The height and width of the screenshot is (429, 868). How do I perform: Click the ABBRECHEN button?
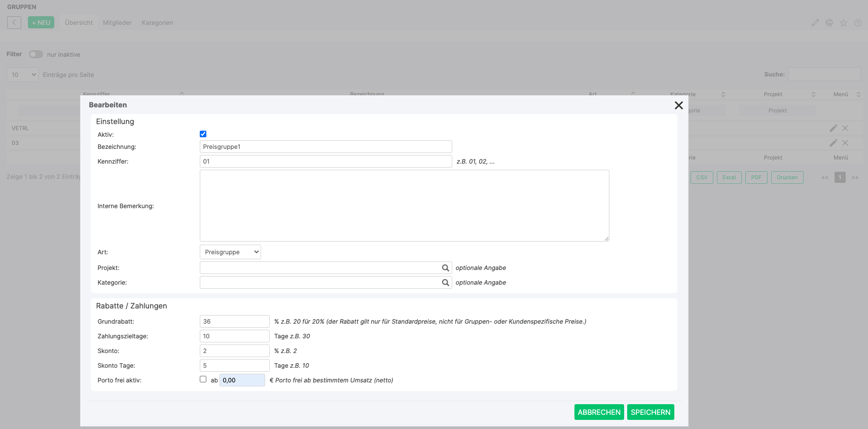click(x=599, y=412)
